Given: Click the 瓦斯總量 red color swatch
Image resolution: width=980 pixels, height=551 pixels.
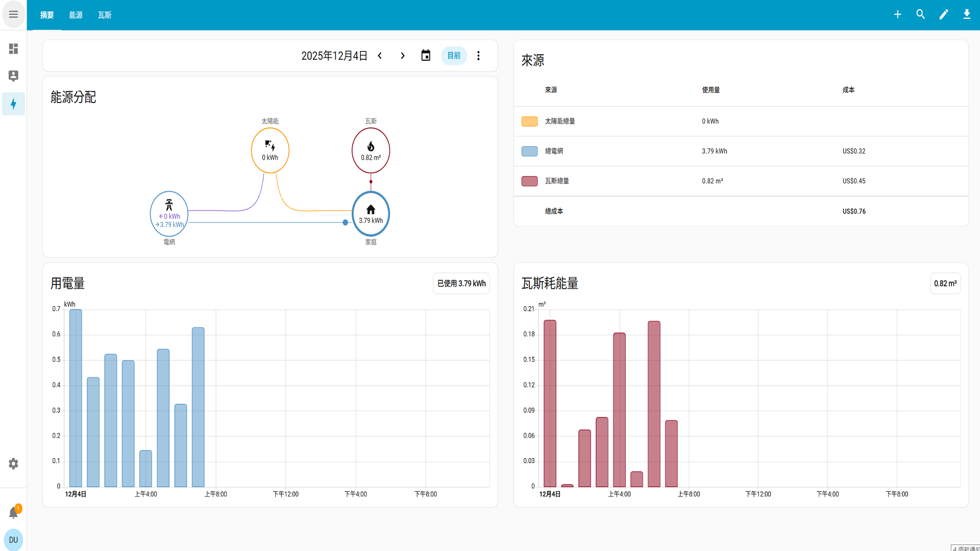Looking at the screenshot, I should 529,181.
